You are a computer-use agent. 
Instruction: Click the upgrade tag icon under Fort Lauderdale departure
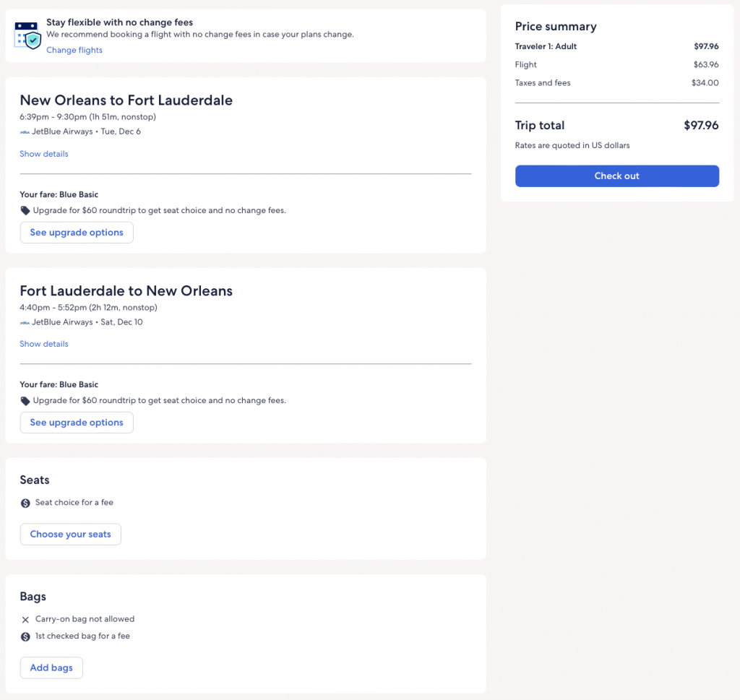click(x=25, y=401)
